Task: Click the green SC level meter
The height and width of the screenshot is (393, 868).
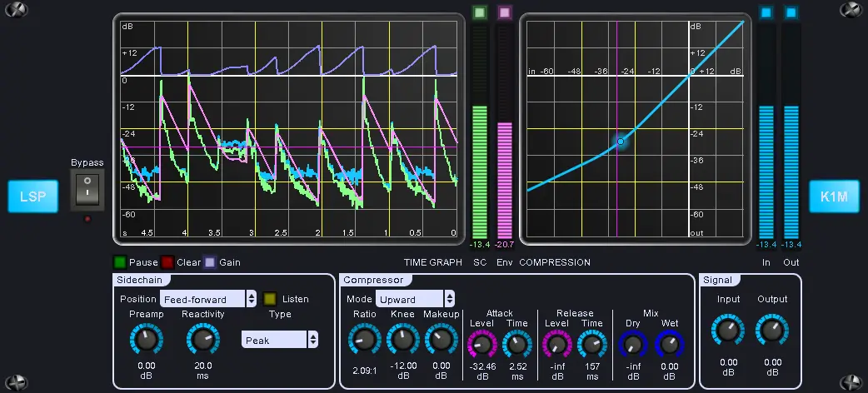Action: (x=479, y=131)
